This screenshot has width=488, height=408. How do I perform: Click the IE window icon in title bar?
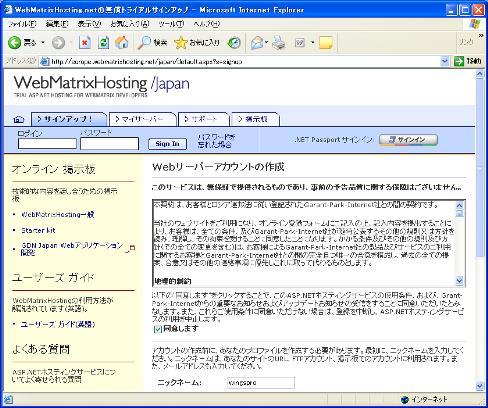(8, 9)
